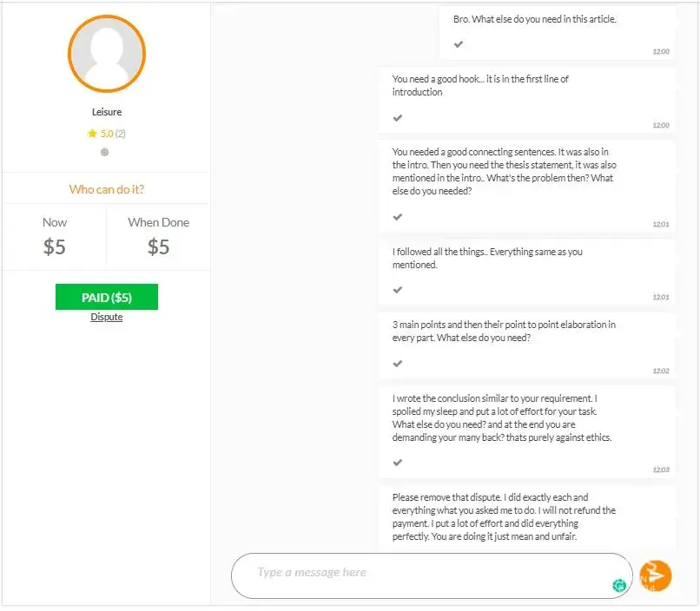Viewport: 700px width, 611px height.
Task: Click the gray offline status dot
Action: coord(105,152)
